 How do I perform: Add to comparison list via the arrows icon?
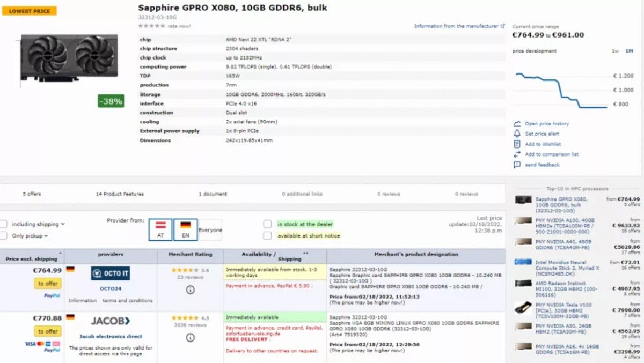tap(517, 153)
